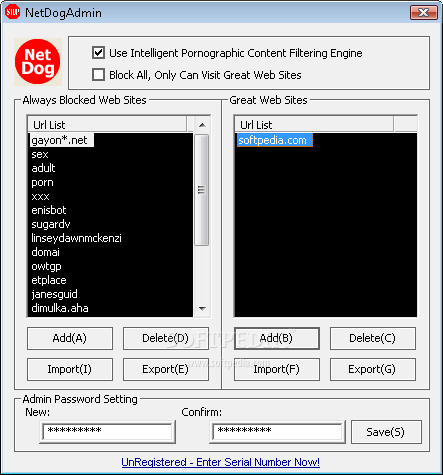Select the 'linseydawnmckenzi' blocked entry

(76, 238)
